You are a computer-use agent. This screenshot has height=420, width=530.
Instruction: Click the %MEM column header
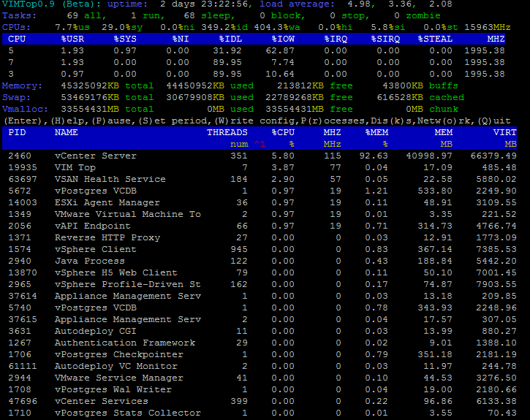coord(376,132)
